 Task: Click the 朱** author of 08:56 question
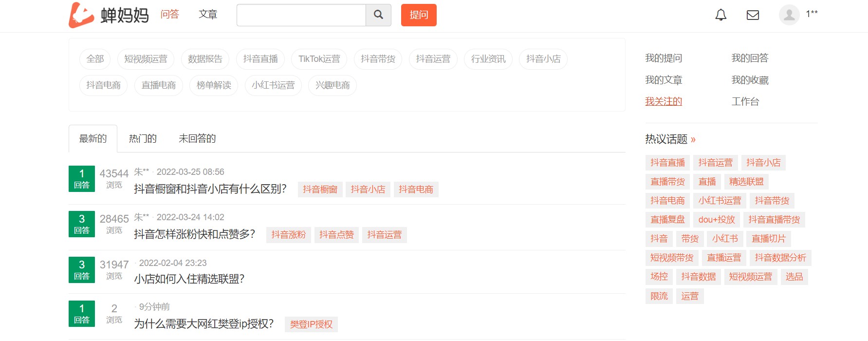[x=142, y=172]
